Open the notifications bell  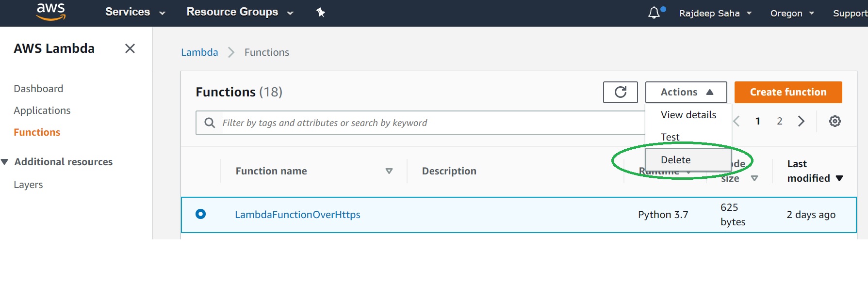[654, 13]
